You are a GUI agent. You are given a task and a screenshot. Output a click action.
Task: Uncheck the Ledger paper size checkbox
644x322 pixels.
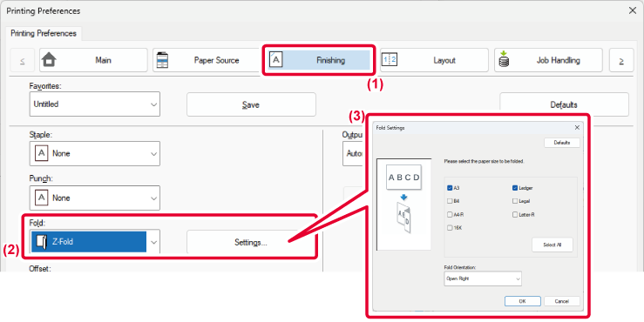pos(515,188)
